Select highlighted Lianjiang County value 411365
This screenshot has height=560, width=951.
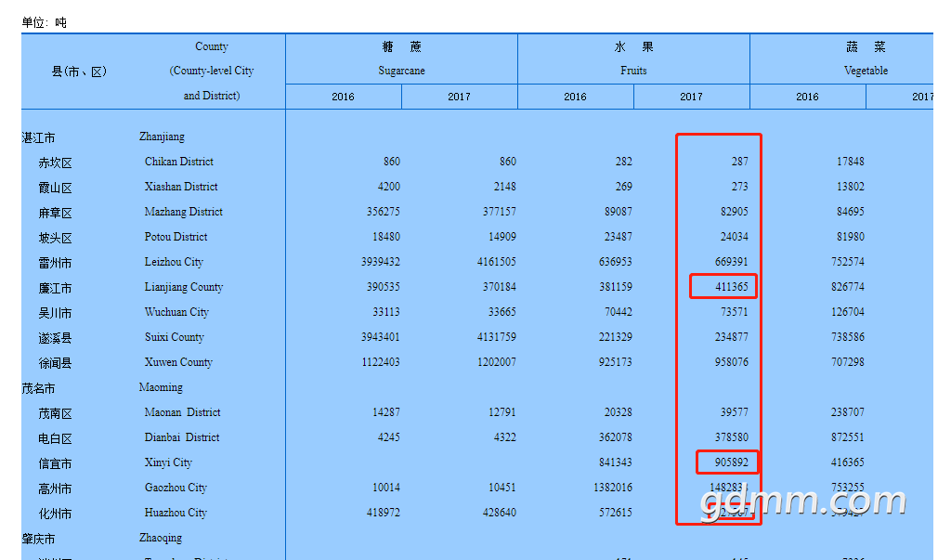pos(730,287)
